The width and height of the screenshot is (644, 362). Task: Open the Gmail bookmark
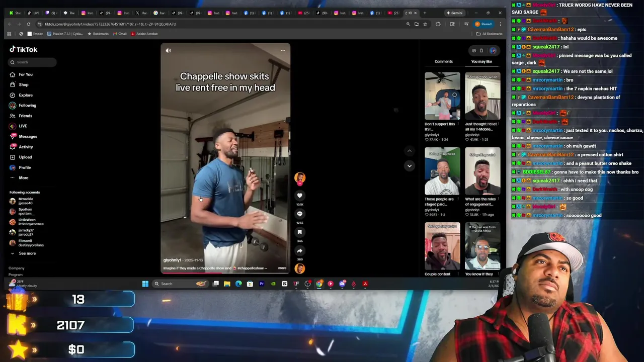[120, 34]
